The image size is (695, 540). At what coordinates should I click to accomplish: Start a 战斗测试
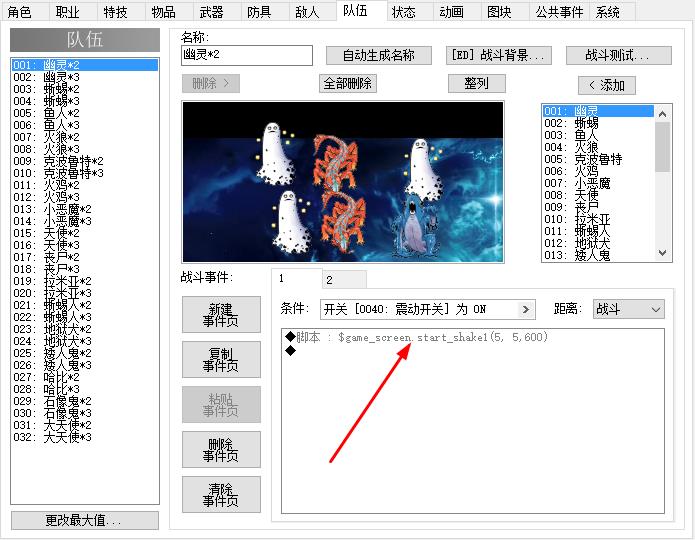pyautogui.click(x=619, y=55)
